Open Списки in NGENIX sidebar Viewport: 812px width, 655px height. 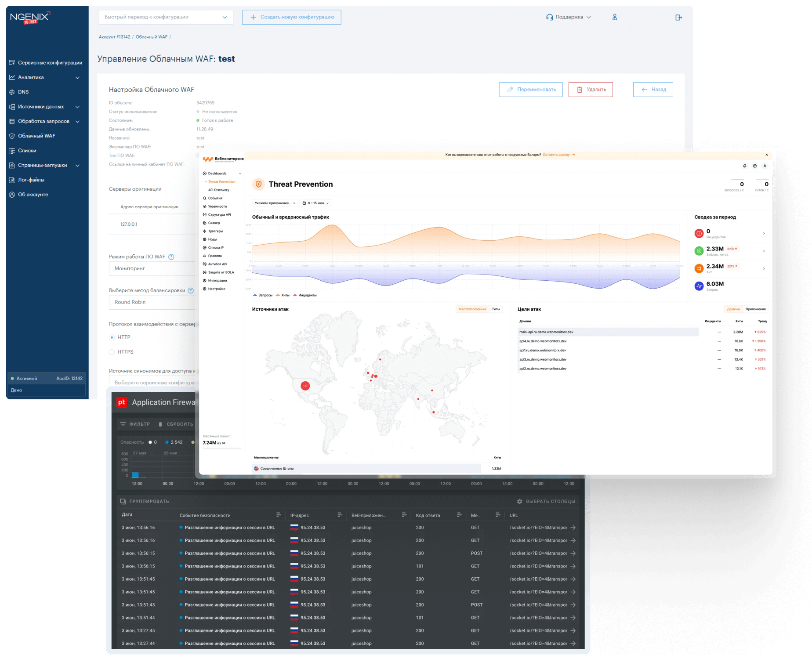tap(23, 150)
